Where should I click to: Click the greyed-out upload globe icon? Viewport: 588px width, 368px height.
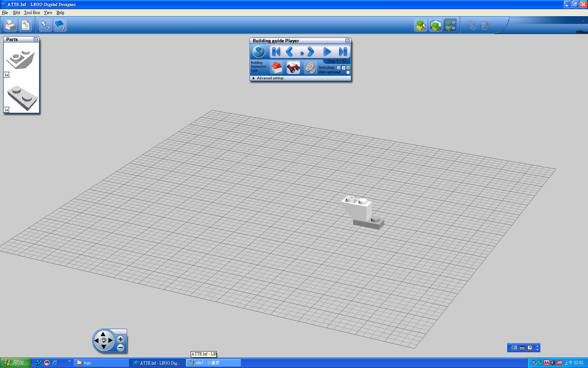coord(485,25)
